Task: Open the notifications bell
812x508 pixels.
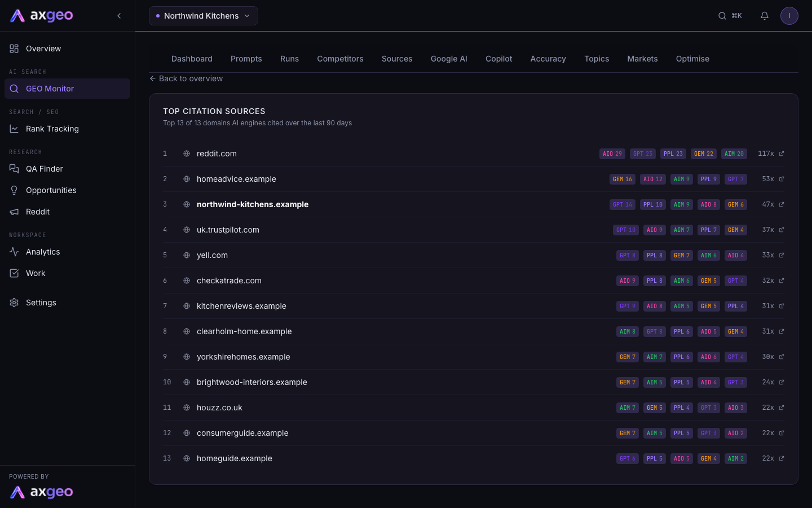Action: [x=765, y=16]
